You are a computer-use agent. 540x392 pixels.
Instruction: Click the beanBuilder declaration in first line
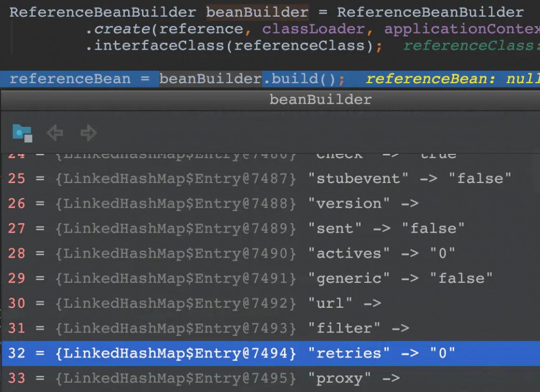pyautogui.click(x=257, y=12)
